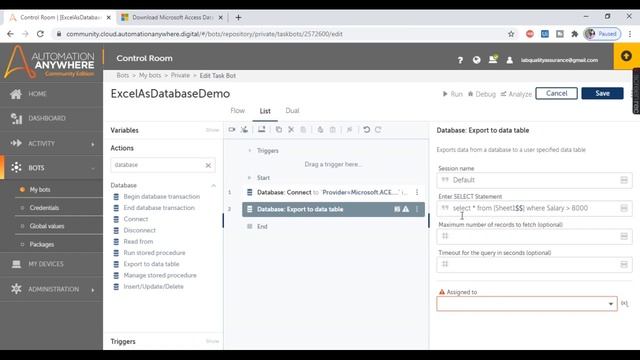
Task: Show the Triggers panel at bottom
Action: 212,341
